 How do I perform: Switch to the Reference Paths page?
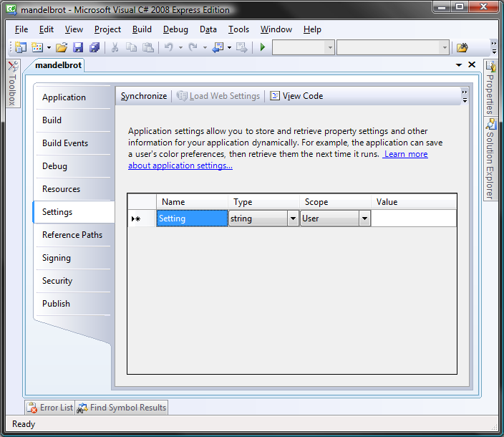coord(72,235)
